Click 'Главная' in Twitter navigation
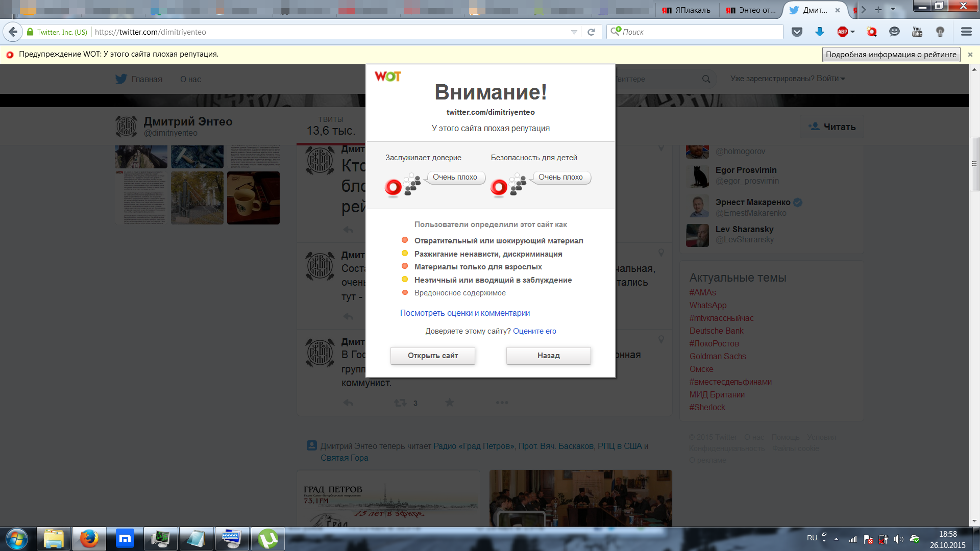980x551 pixels. pos(147,80)
